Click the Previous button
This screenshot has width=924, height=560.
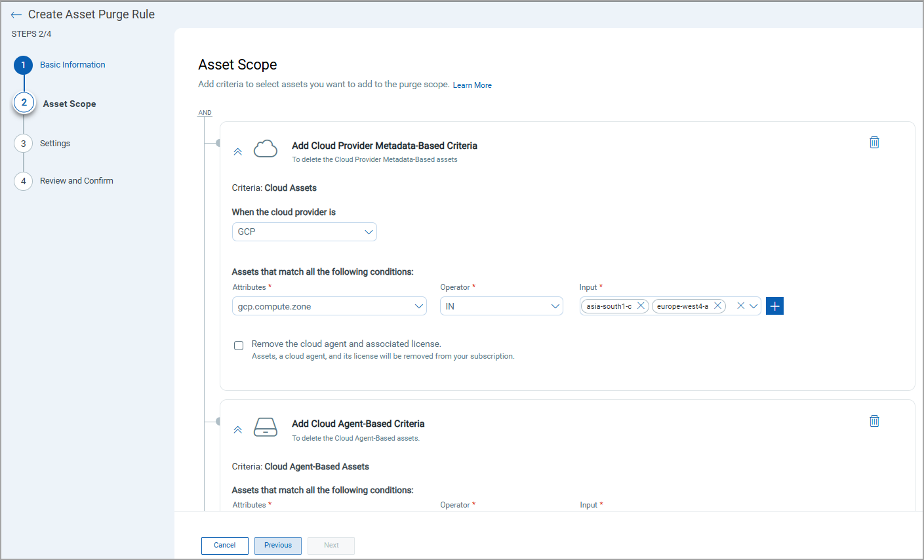click(x=277, y=545)
